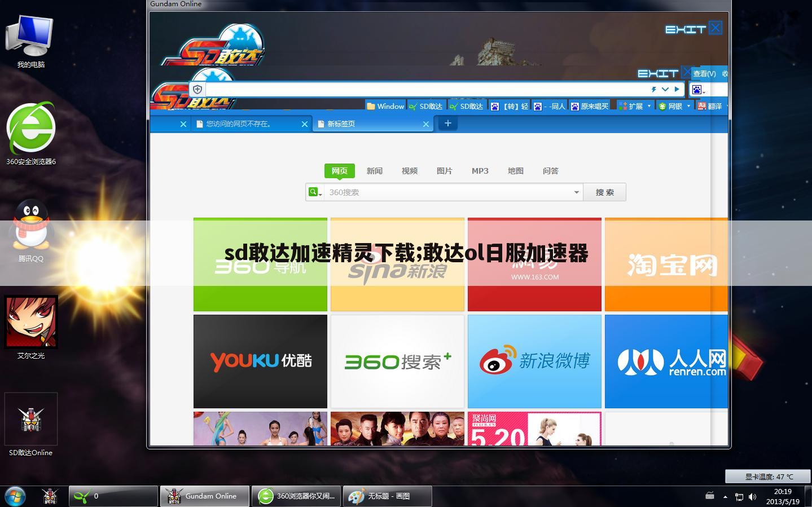The height and width of the screenshot is (507, 812).
Task: Open the - -同人 bookmark
Action: point(550,106)
